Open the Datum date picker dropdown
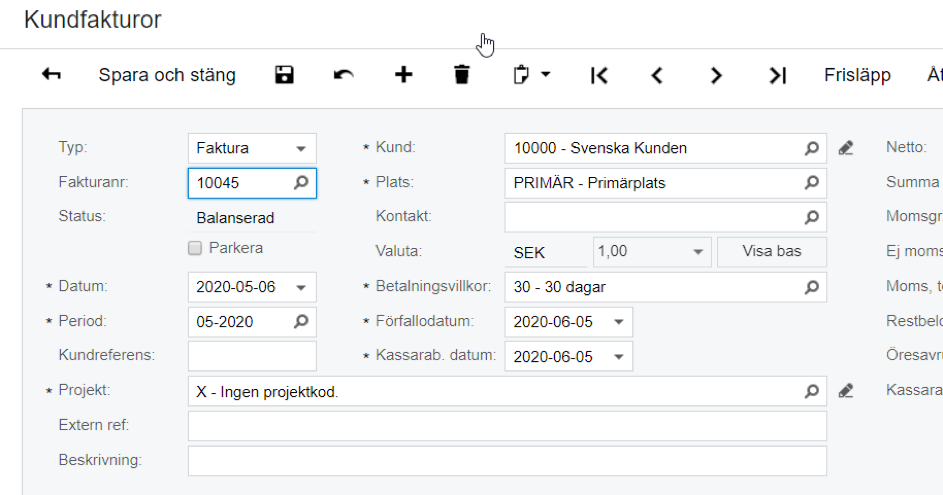The width and height of the screenshot is (943, 495). tap(301, 287)
